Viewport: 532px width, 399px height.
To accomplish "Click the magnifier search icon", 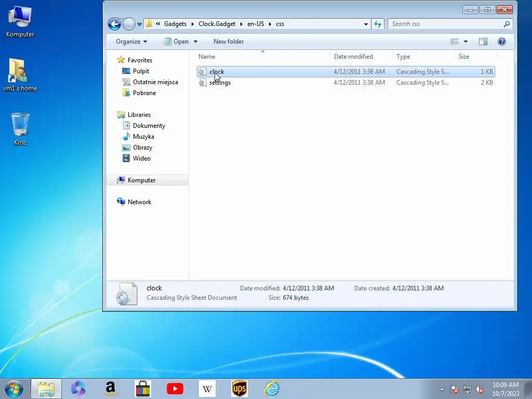I will (507, 24).
